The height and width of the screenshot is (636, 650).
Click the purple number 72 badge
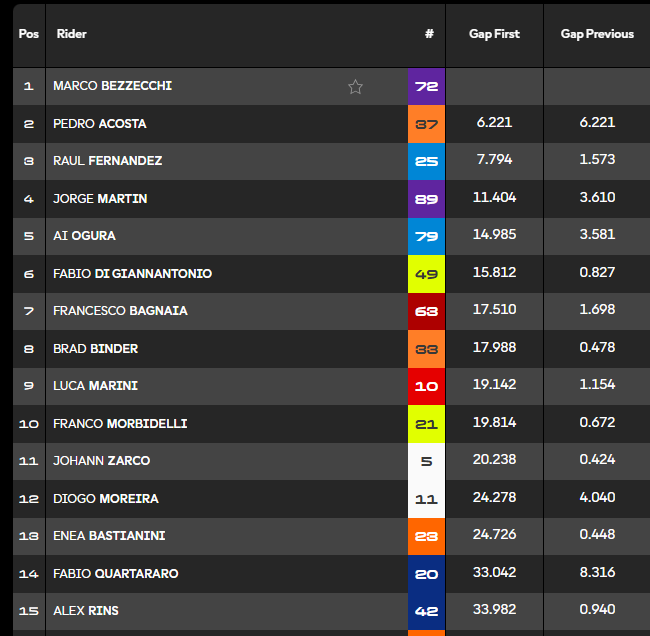coord(426,87)
